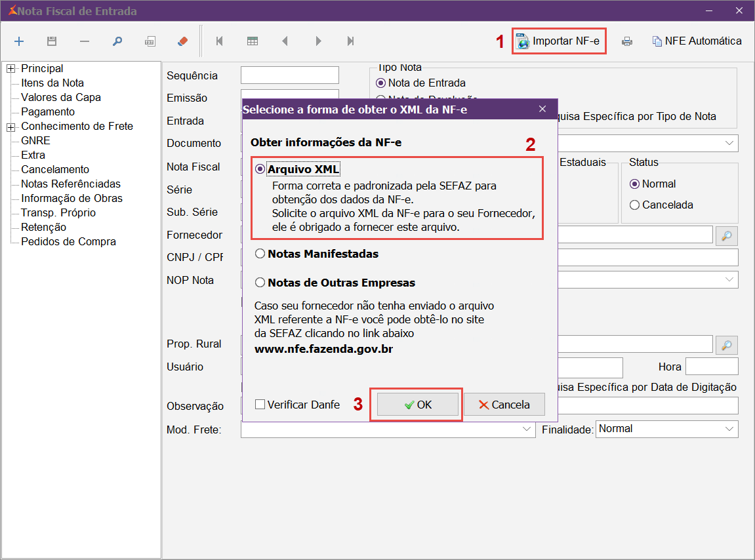Open the grid table view icon
755x560 pixels.
click(253, 41)
